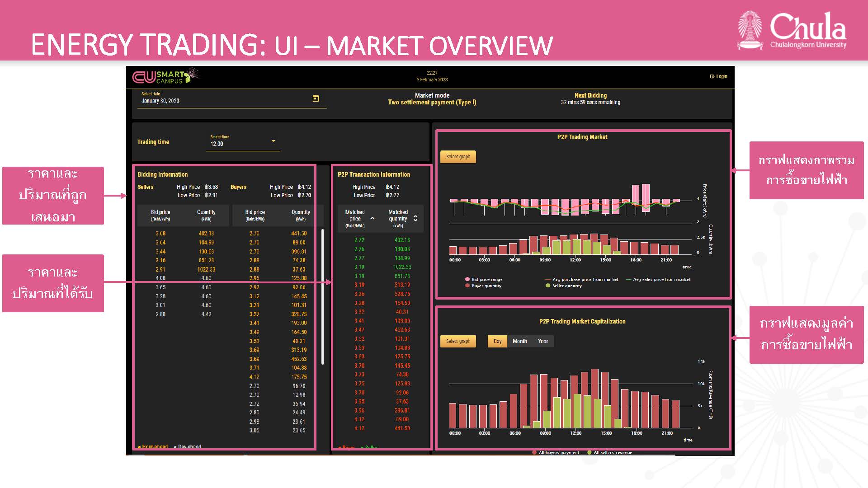Switch capitalization chart to Month

click(519, 341)
